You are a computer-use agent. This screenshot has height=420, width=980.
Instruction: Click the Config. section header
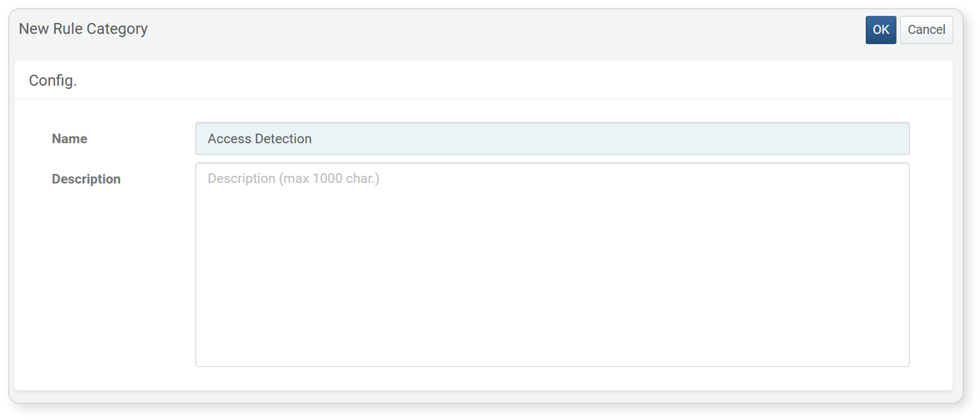53,81
